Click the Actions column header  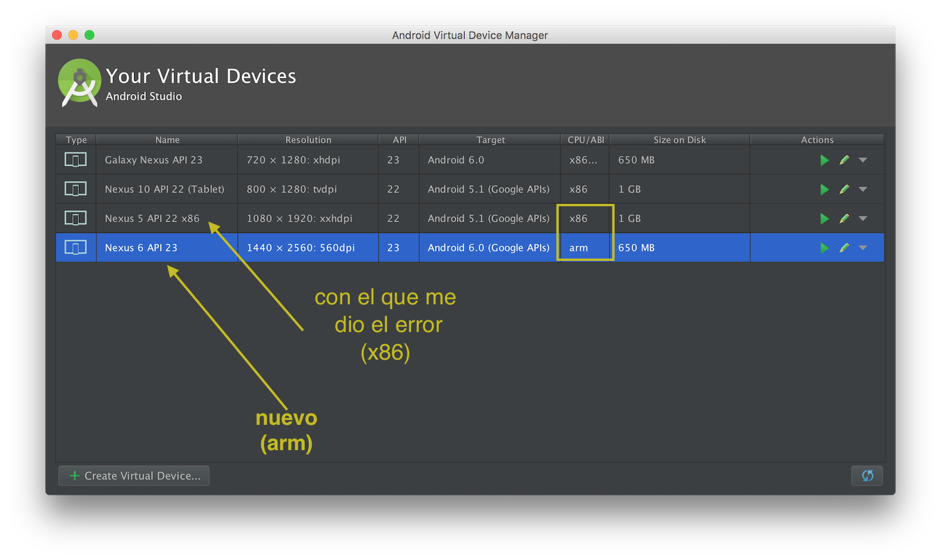click(x=817, y=140)
